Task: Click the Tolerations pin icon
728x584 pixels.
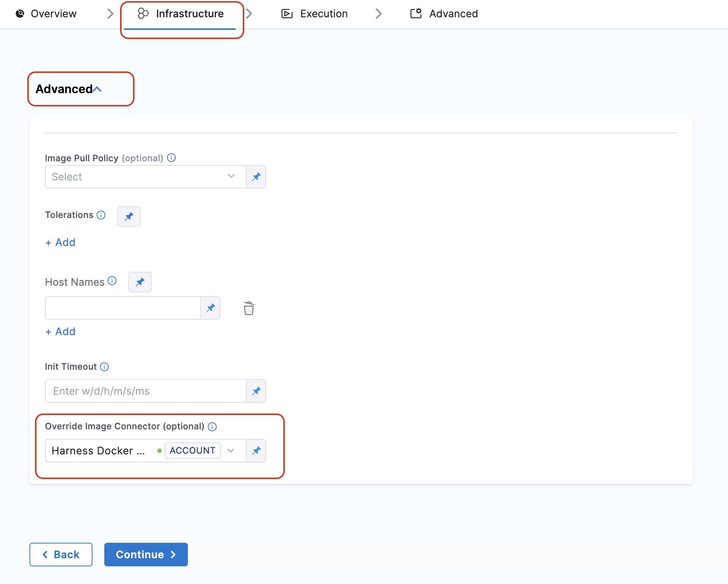Action: point(129,217)
